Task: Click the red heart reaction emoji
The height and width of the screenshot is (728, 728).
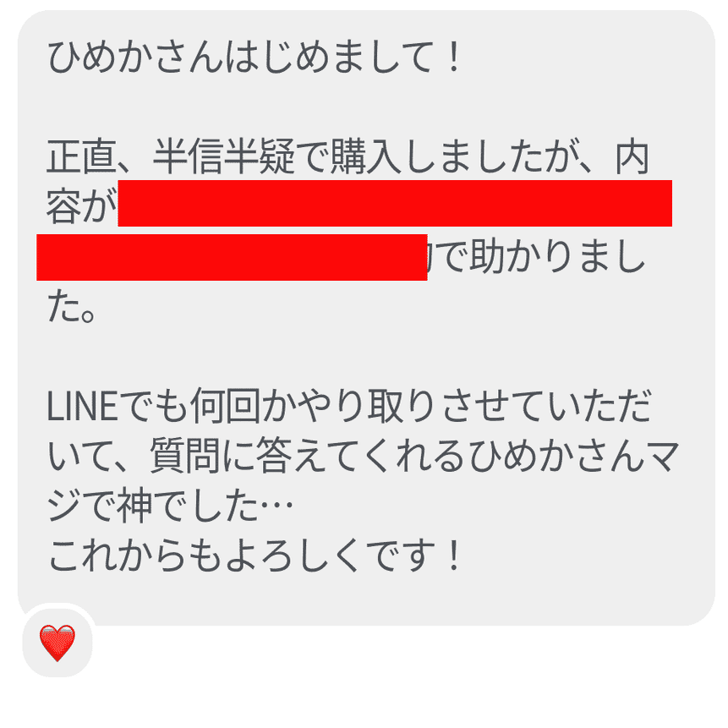Action: click(57, 643)
